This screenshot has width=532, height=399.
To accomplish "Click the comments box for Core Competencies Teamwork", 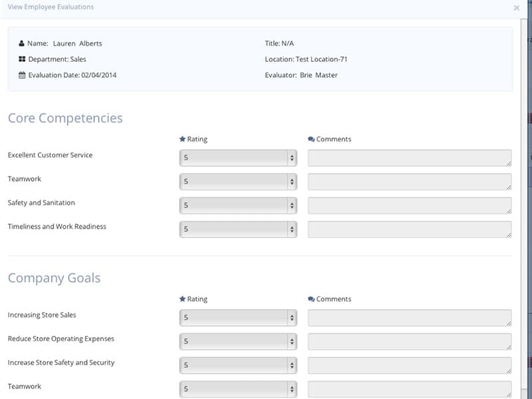I will point(410,182).
